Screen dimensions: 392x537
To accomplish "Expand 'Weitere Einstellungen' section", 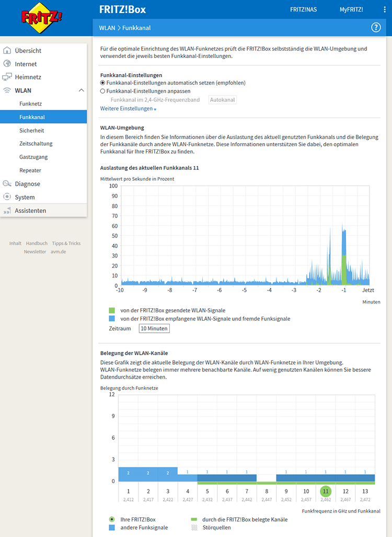I will click(128, 109).
